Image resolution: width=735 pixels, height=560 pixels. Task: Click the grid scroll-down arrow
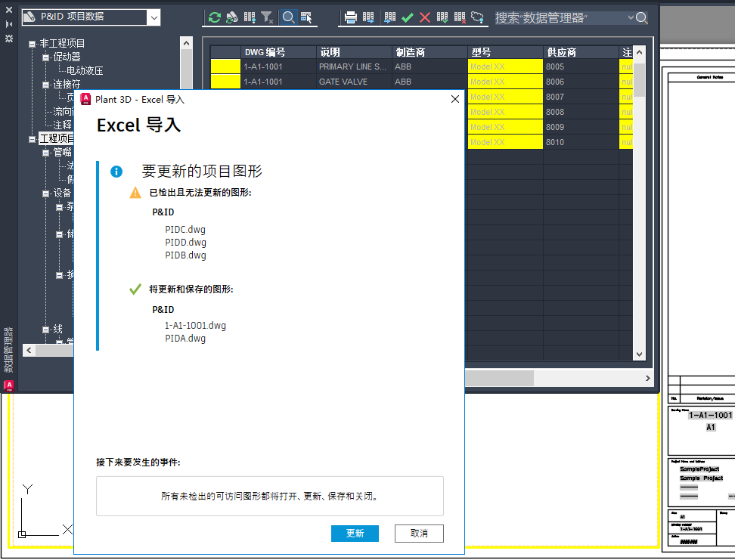click(640, 354)
